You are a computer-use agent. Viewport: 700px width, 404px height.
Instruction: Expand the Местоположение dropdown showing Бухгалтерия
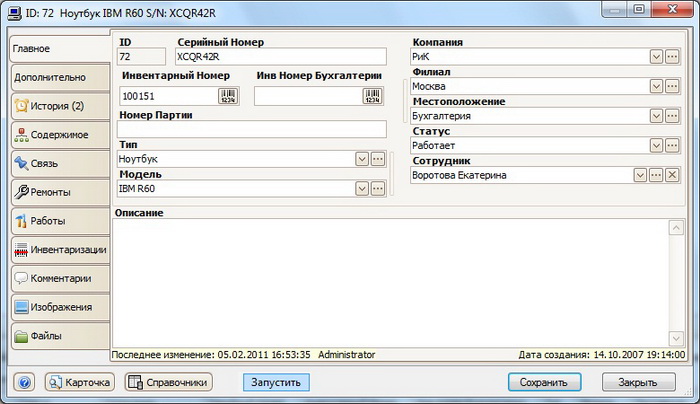coord(656,116)
